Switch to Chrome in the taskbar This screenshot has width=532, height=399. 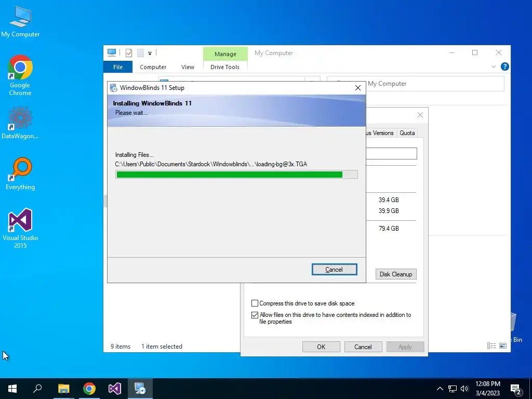89,389
